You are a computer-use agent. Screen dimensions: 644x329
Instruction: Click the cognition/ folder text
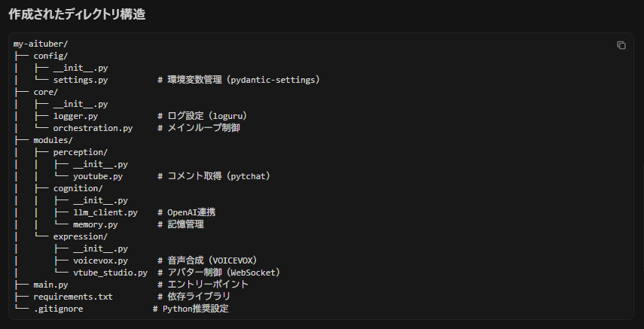click(78, 188)
